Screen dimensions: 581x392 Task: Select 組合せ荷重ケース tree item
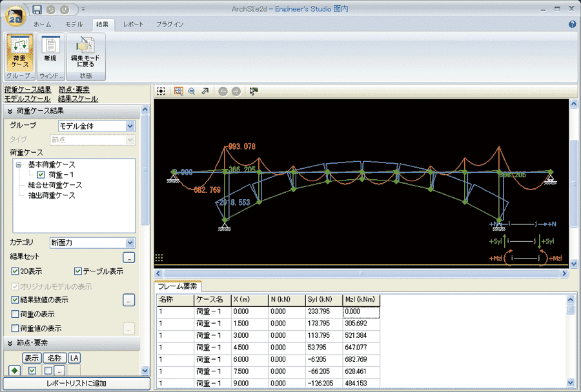(55, 185)
